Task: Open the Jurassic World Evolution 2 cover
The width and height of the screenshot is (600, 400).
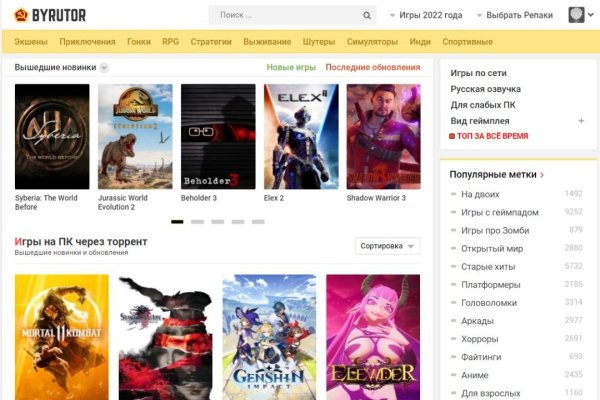Action: (135, 136)
